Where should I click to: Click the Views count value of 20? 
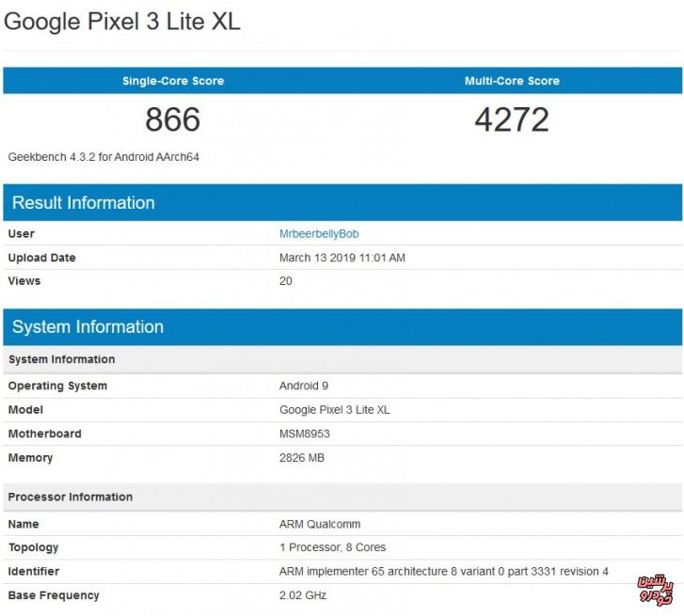coord(286,281)
